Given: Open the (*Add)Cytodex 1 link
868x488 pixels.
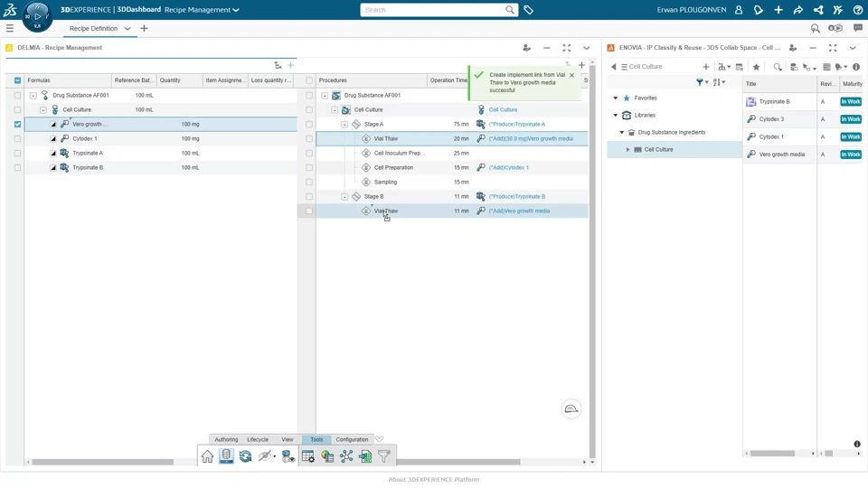Looking at the screenshot, I should [x=509, y=168].
